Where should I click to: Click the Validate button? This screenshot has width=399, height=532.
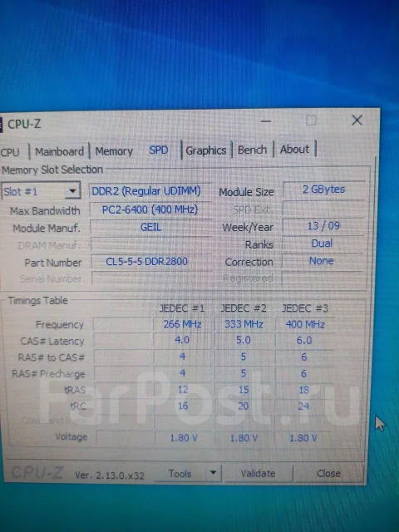pyautogui.click(x=258, y=473)
